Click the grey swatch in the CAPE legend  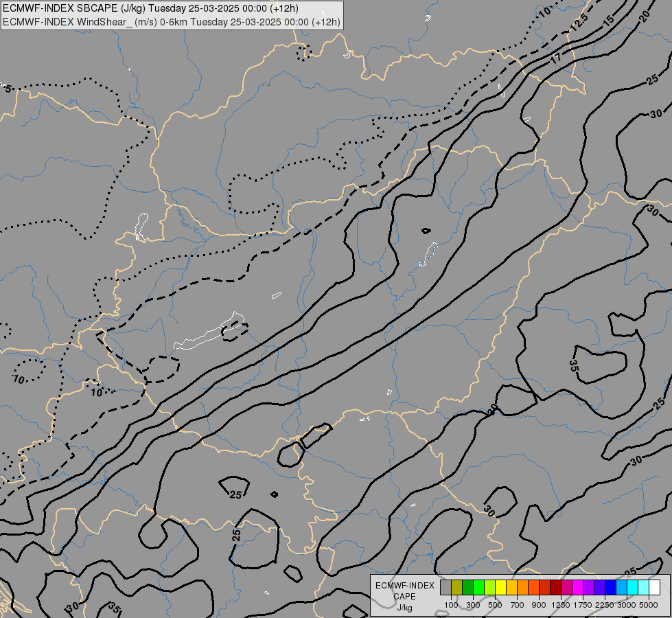(445, 587)
